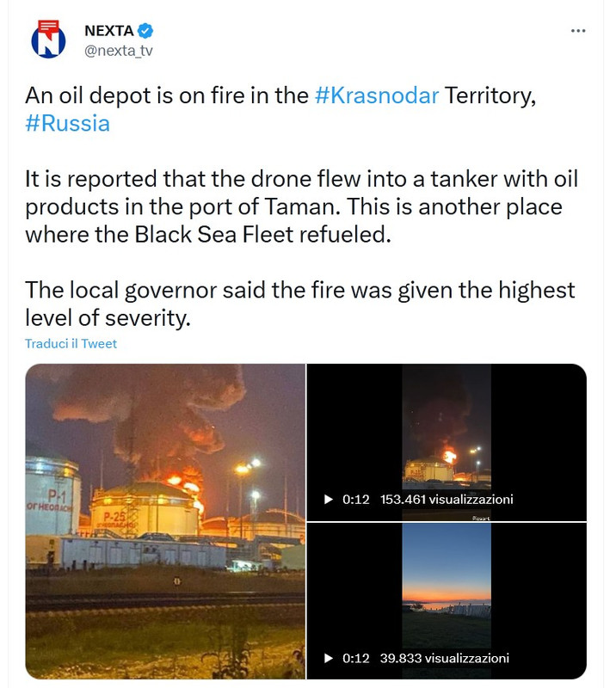
Task: Play the bottom video with 39.833 views
Action: pyautogui.click(x=329, y=658)
